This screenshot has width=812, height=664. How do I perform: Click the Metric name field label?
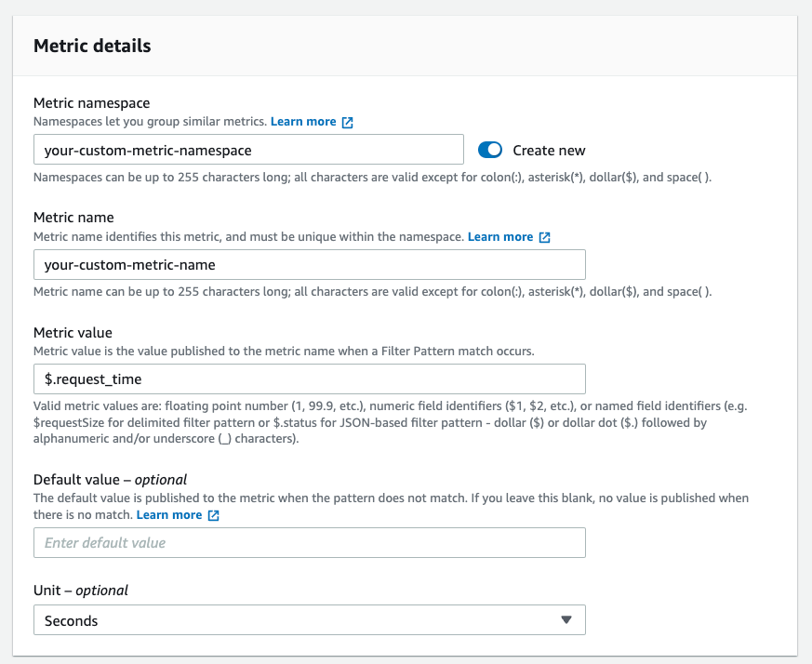73,218
